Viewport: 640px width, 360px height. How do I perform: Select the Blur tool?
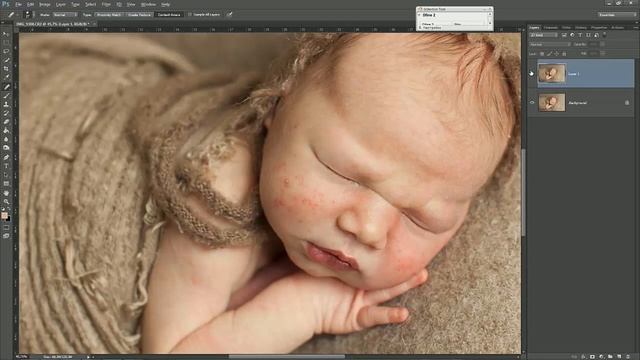(x=6, y=139)
